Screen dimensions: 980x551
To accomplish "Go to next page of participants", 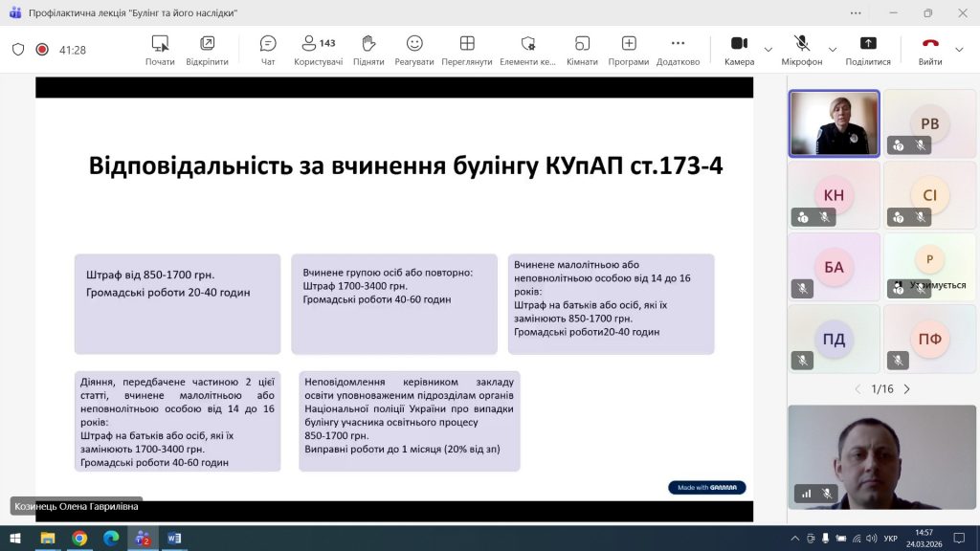I will [906, 389].
